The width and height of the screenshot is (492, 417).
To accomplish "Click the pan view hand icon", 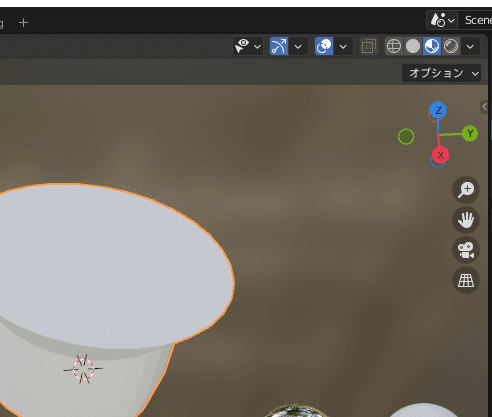I will pyautogui.click(x=466, y=220).
